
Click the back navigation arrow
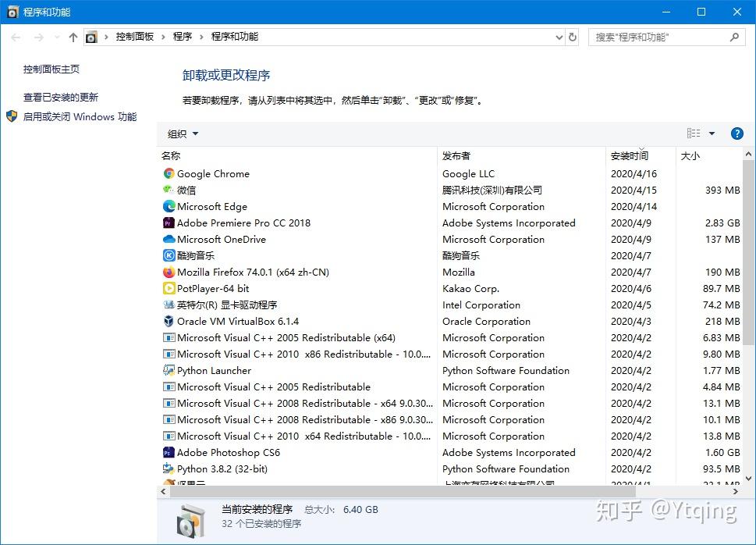click(16, 37)
